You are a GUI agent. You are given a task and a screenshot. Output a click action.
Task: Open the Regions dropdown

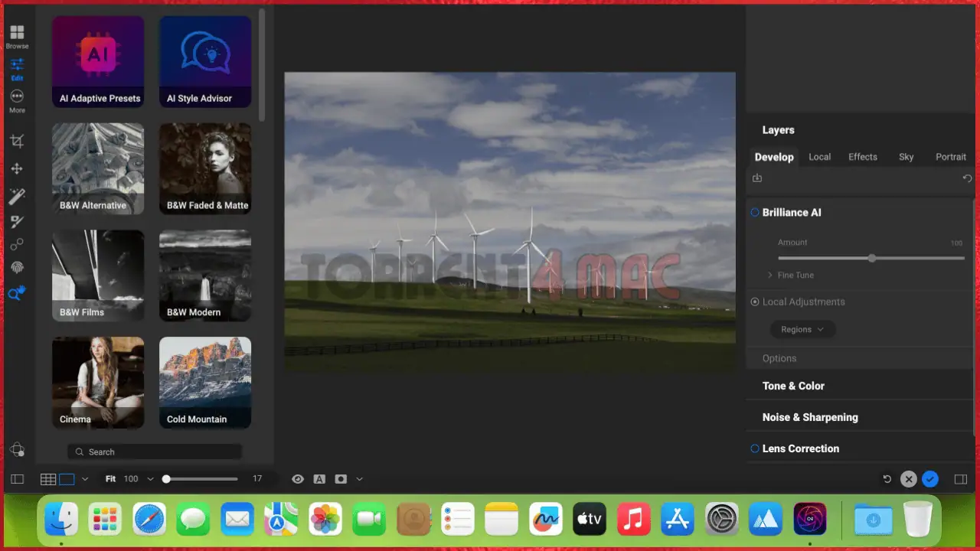tap(802, 329)
